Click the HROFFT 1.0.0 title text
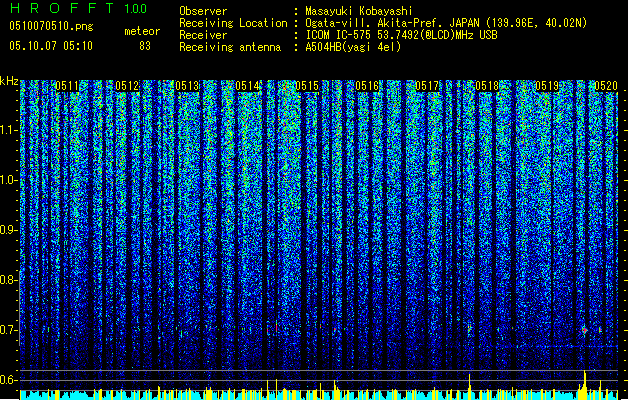This screenshot has width=629, height=400. [78, 8]
